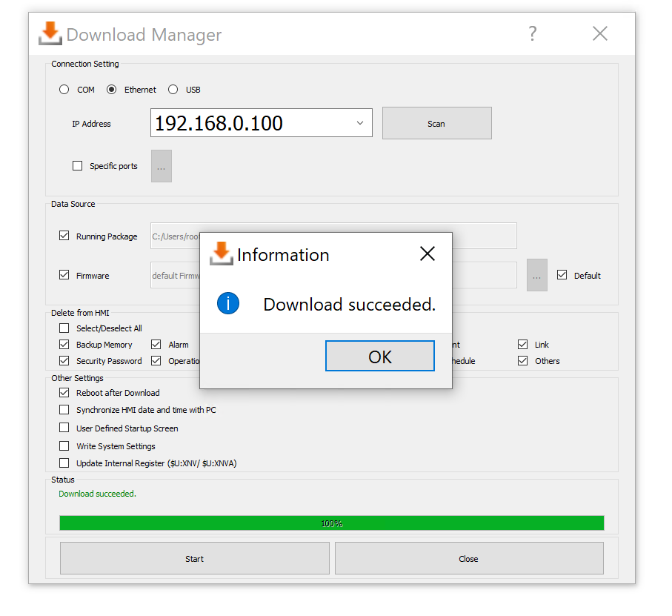Close the Download Manager window

click(x=599, y=33)
